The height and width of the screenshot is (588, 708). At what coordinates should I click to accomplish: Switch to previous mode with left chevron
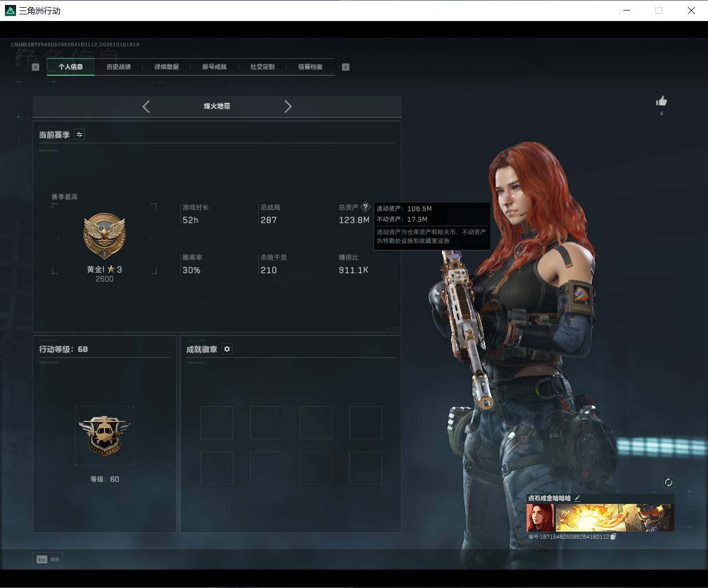(x=146, y=106)
